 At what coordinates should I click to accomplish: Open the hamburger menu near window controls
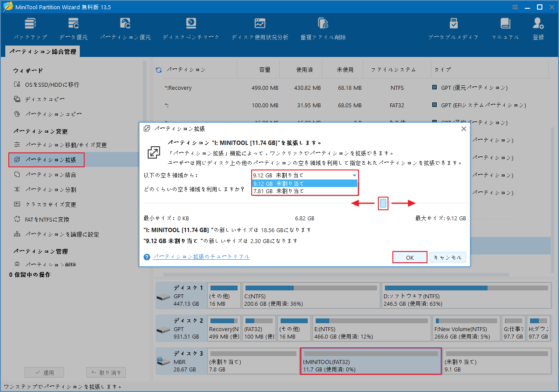pyautogui.click(x=514, y=7)
